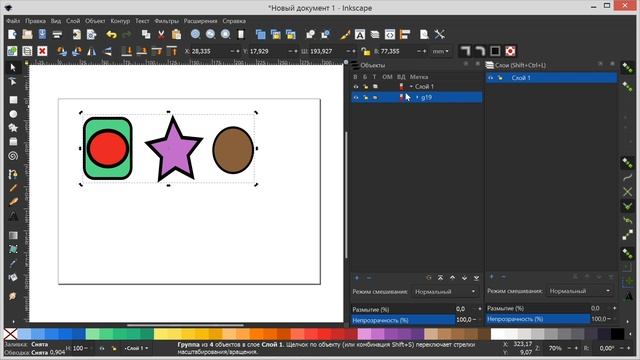Open Контур menu
640x360 pixels.
(120, 21)
